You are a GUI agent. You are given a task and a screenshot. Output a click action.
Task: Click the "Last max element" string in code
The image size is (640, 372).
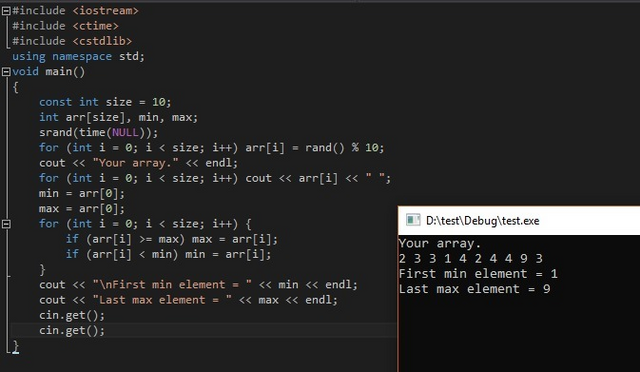click(162, 300)
